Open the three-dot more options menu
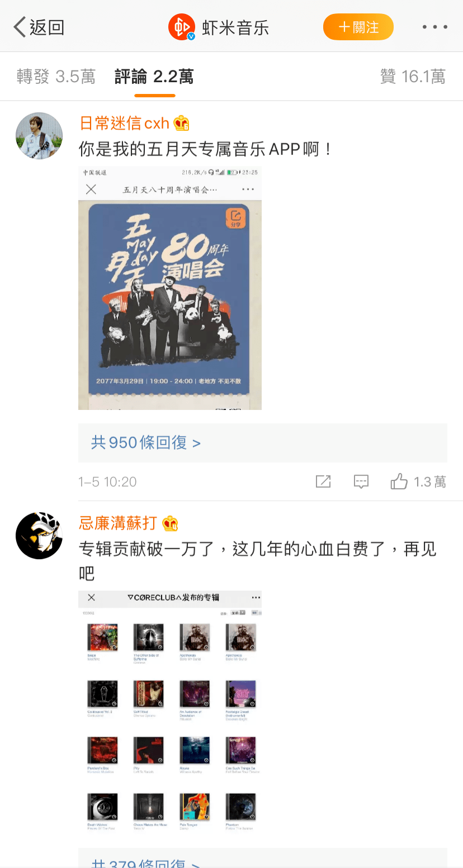 (x=434, y=27)
